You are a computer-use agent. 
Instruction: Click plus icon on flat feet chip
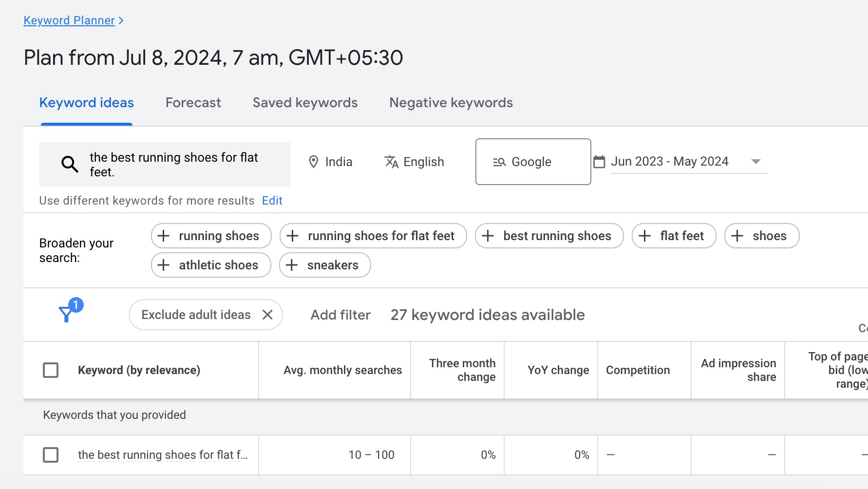point(644,236)
